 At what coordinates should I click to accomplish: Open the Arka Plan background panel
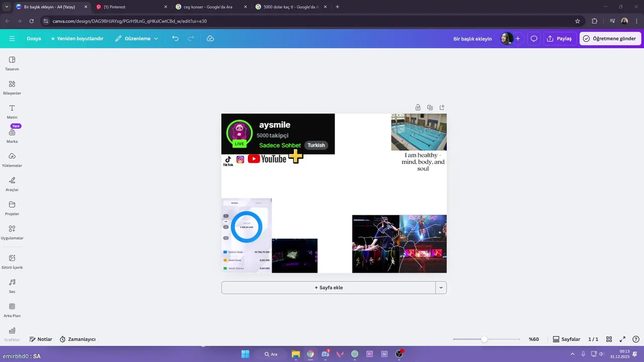click(x=12, y=310)
